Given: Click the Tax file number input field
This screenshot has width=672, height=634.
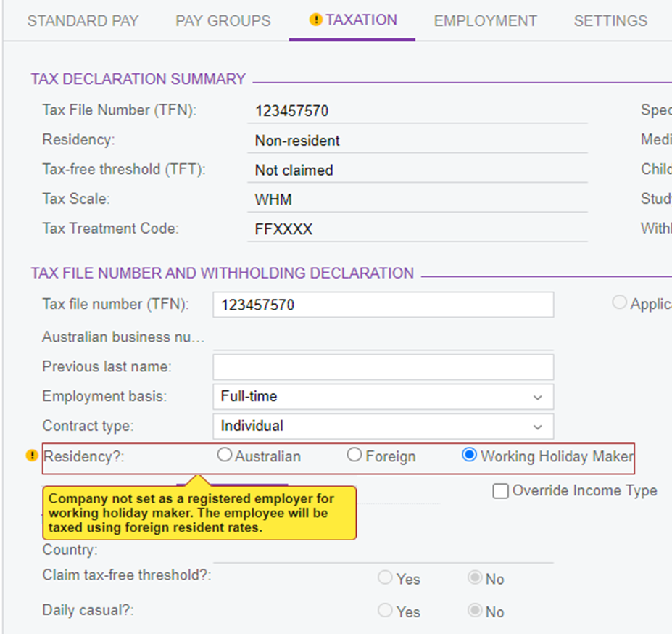Looking at the screenshot, I should tap(383, 305).
